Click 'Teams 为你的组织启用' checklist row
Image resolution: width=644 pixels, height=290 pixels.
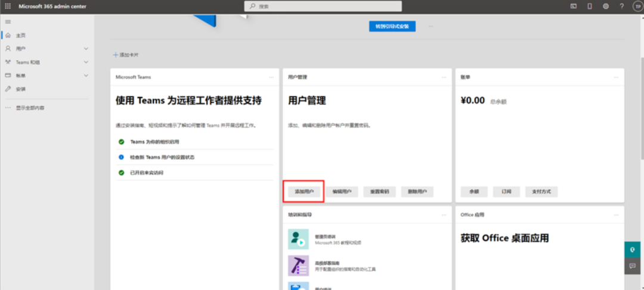(x=194, y=142)
